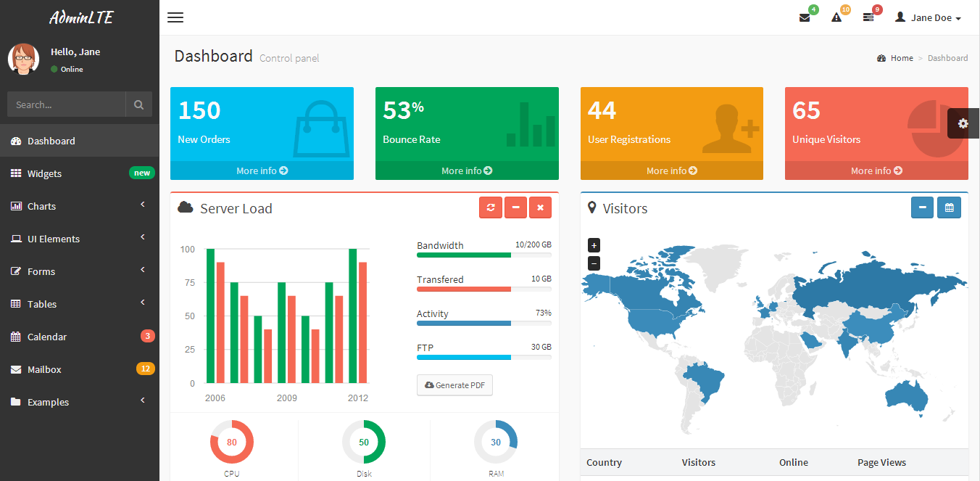Open the Widgets sidebar menu item
Image resolution: width=980 pixels, height=481 pixels.
[x=80, y=173]
